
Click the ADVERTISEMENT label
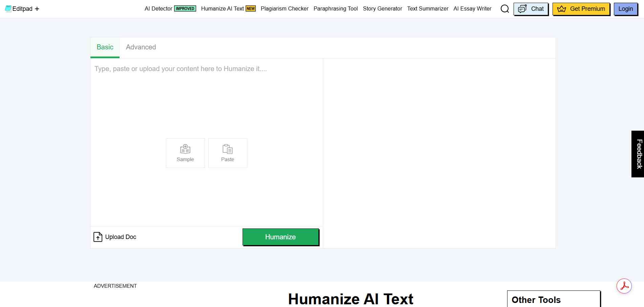click(x=115, y=286)
